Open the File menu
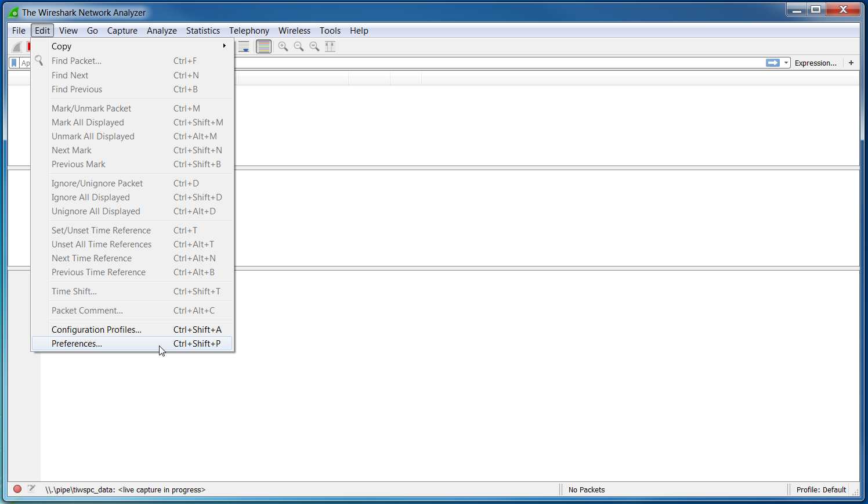Image resolution: width=868 pixels, height=504 pixels. [19, 31]
